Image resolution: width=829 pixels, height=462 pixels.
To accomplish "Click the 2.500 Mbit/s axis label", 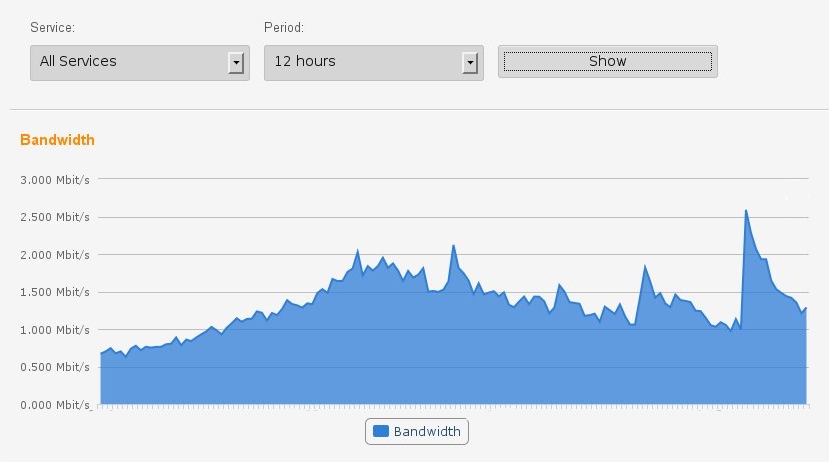I will point(55,217).
